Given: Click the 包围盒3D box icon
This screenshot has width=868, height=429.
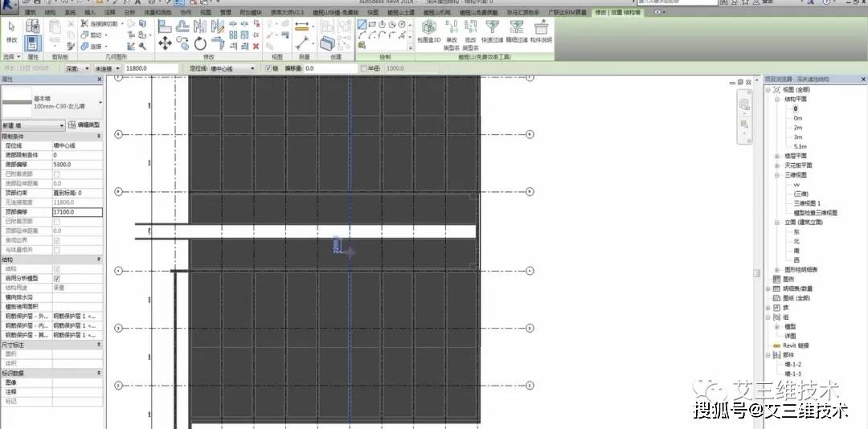Looking at the screenshot, I should coord(429,27).
